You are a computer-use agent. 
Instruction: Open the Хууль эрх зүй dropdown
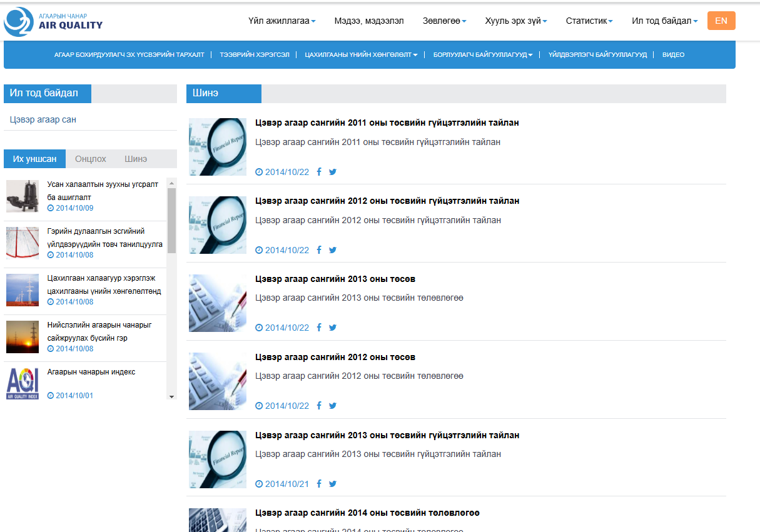[515, 21]
